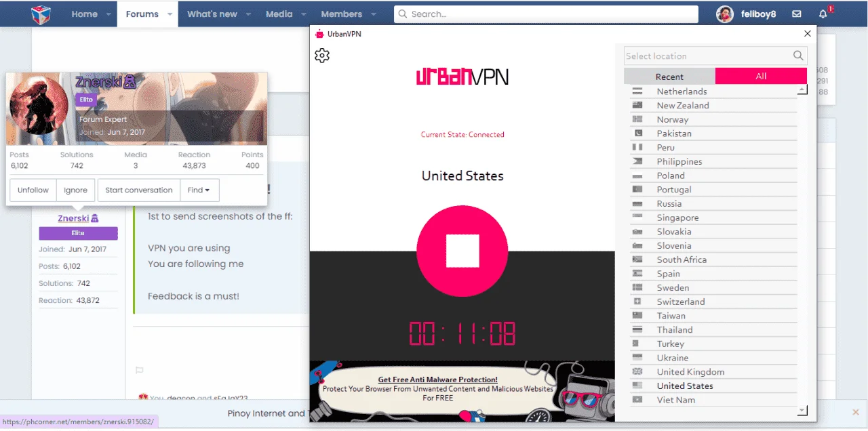Viewport: 868px width, 431px height.
Task: Click the Poland flag icon
Action: coord(637,176)
